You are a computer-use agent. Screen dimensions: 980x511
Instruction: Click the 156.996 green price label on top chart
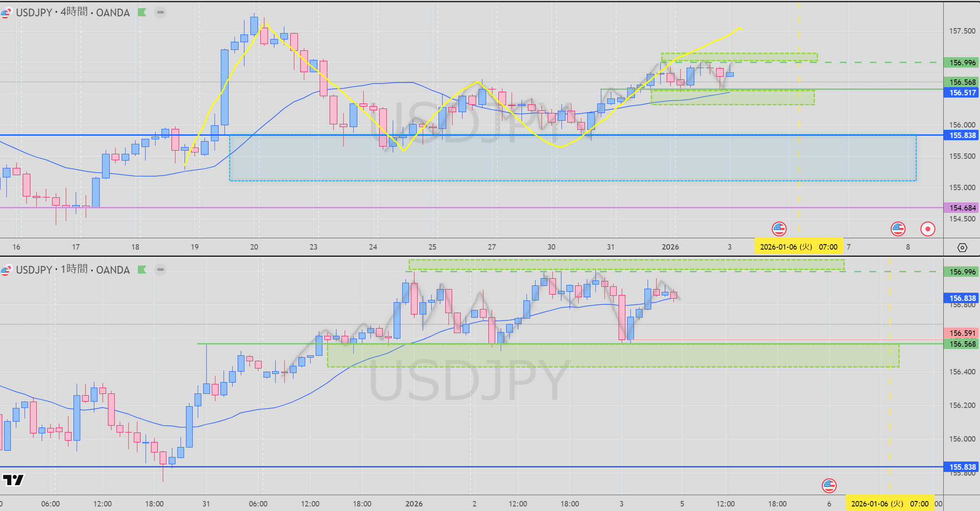pyautogui.click(x=962, y=63)
